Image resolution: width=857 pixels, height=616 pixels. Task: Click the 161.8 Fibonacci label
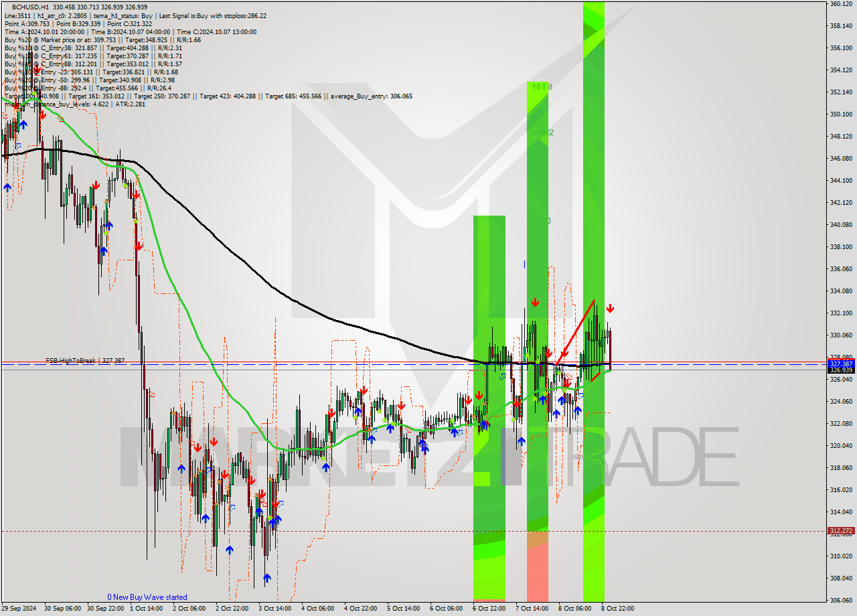(542, 87)
